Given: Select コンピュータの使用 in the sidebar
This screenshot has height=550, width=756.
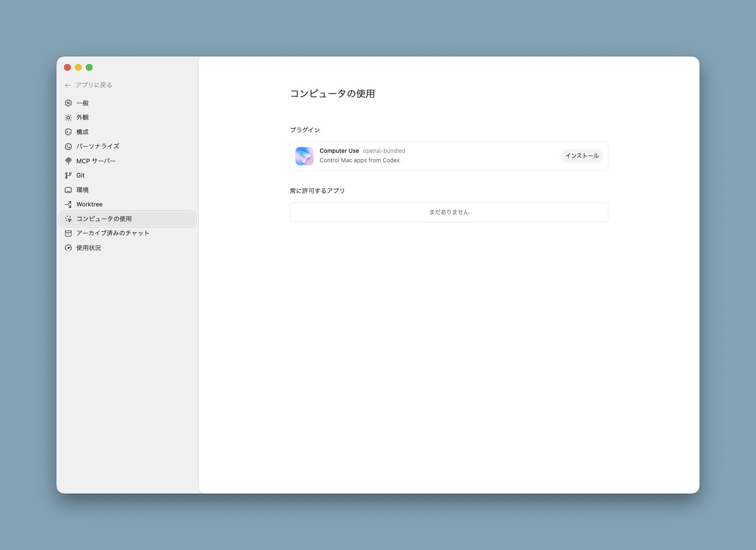Looking at the screenshot, I should click(104, 219).
